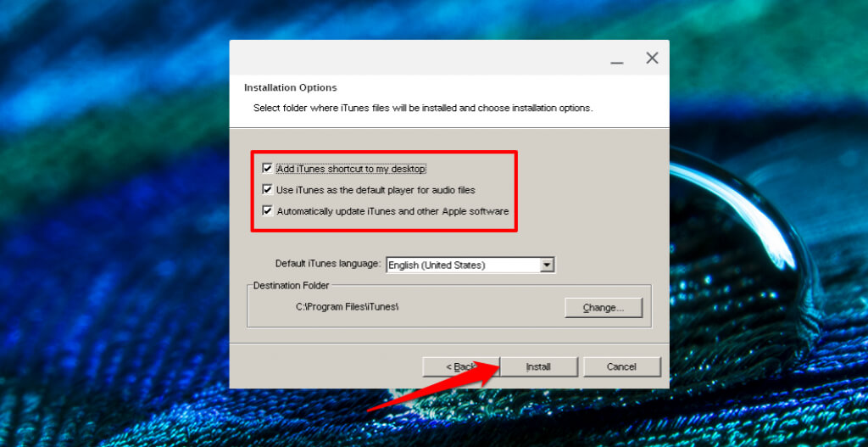Screen dimensions: 868x447
Task: Close the installer window with X
Action: click(x=652, y=58)
